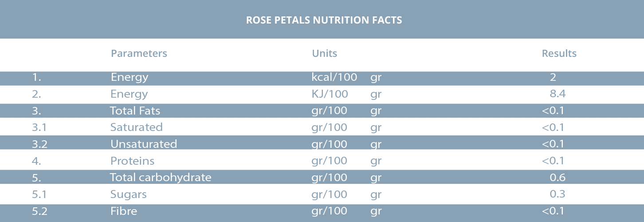Click the sugars result value 0.3
644x222 pixels.
[558, 194]
